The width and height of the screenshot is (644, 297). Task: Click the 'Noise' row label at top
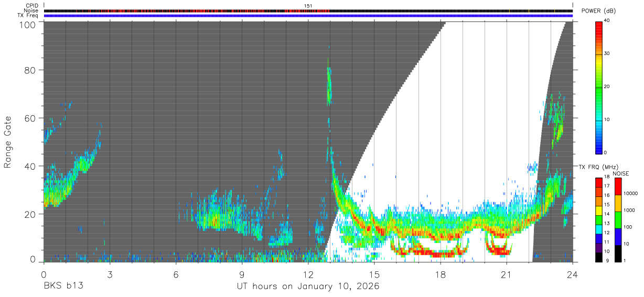pyautogui.click(x=30, y=10)
